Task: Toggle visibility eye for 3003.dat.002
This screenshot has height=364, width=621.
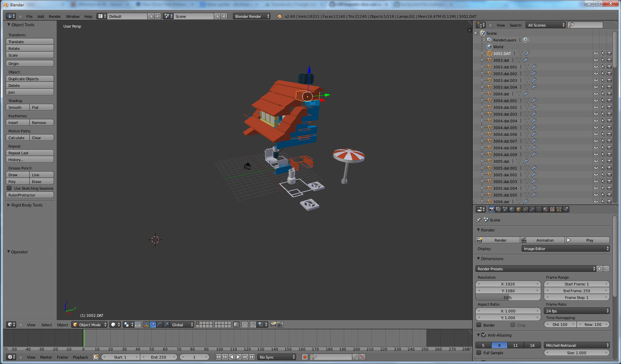Action: coord(596,73)
